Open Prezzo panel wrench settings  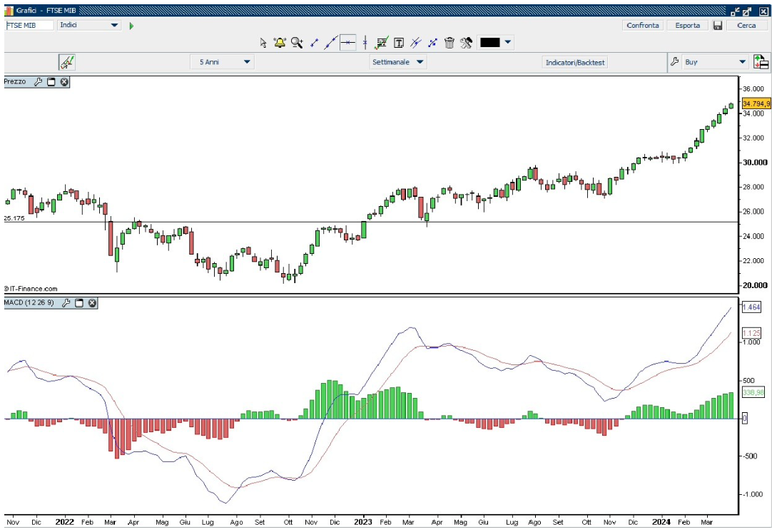tap(38, 82)
